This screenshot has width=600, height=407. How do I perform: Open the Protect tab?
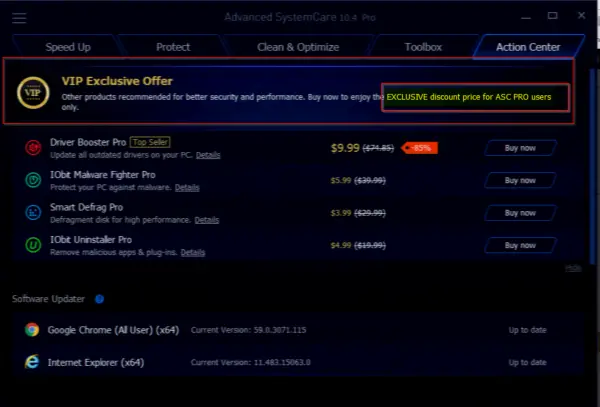pos(173,47)
